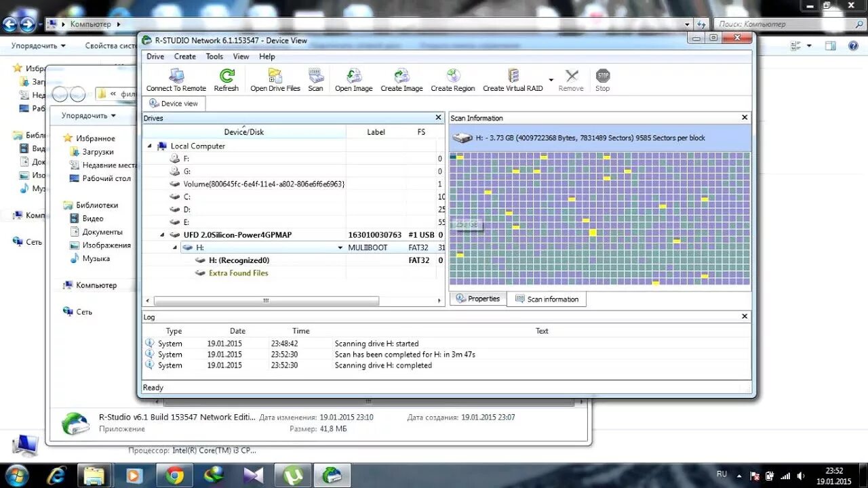Click log entry 'Scanning drive H: started'

[376, 344]
